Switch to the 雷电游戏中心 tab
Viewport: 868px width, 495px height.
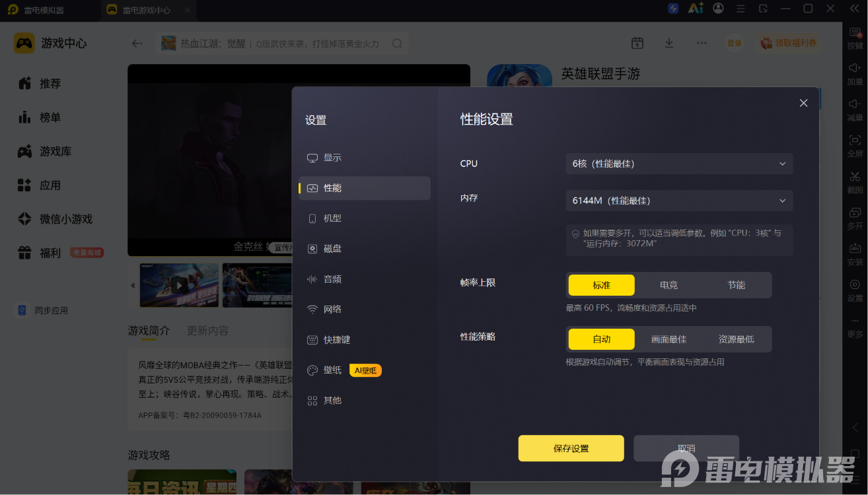pos(146,10)
